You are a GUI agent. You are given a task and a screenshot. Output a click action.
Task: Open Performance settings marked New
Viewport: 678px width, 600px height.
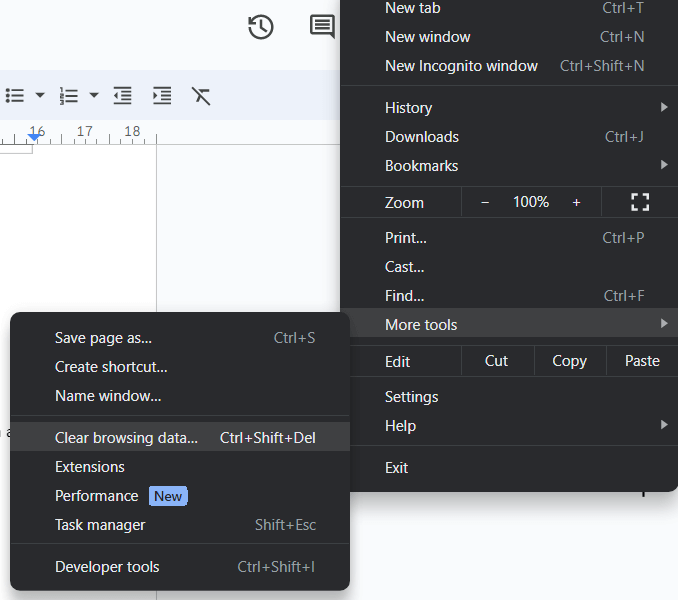pyautogui.click(x=180, y=496)
